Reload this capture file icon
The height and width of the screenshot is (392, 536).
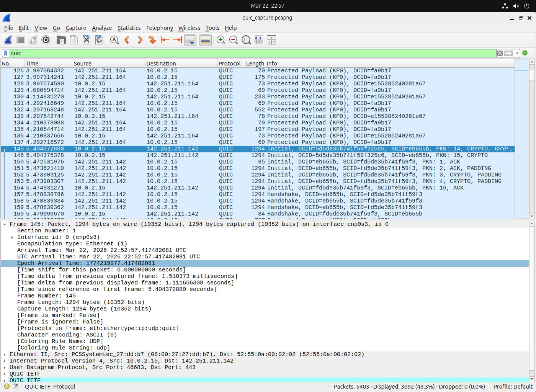[99, 40]
